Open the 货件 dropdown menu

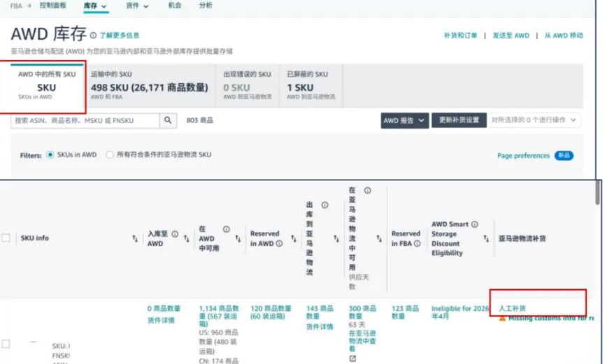tap(137, 6)
